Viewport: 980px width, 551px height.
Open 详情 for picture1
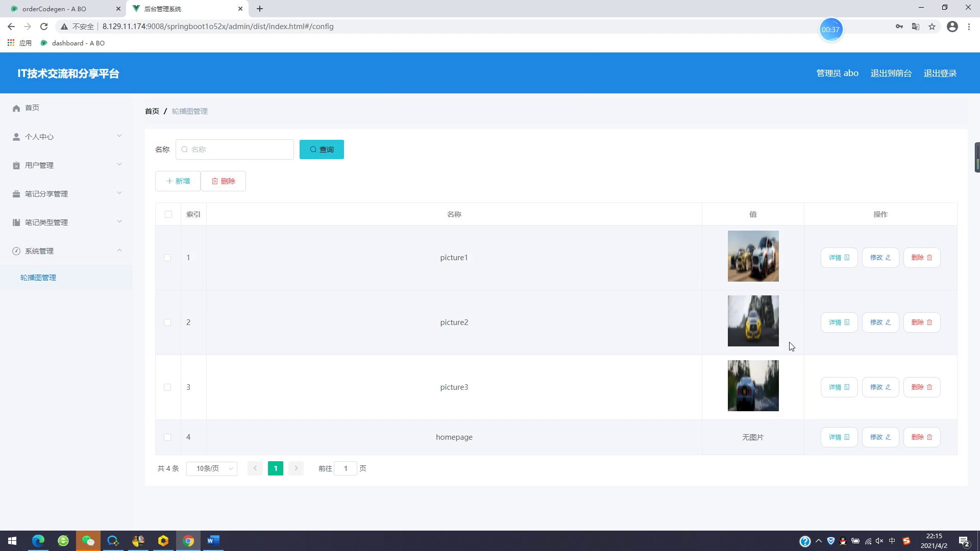tap(839, 258)
